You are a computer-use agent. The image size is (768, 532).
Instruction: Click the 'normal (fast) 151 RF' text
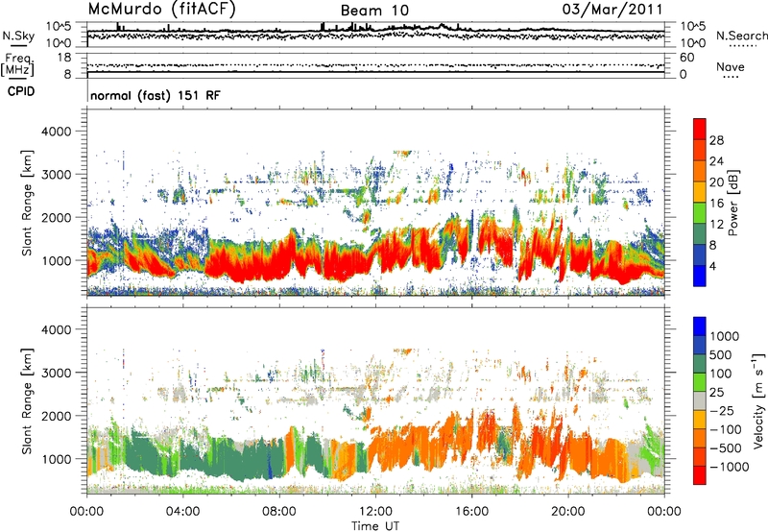point(156,95)
